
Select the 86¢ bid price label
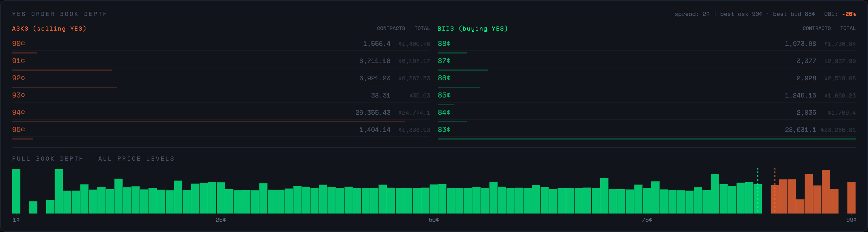tap(444, 78)
